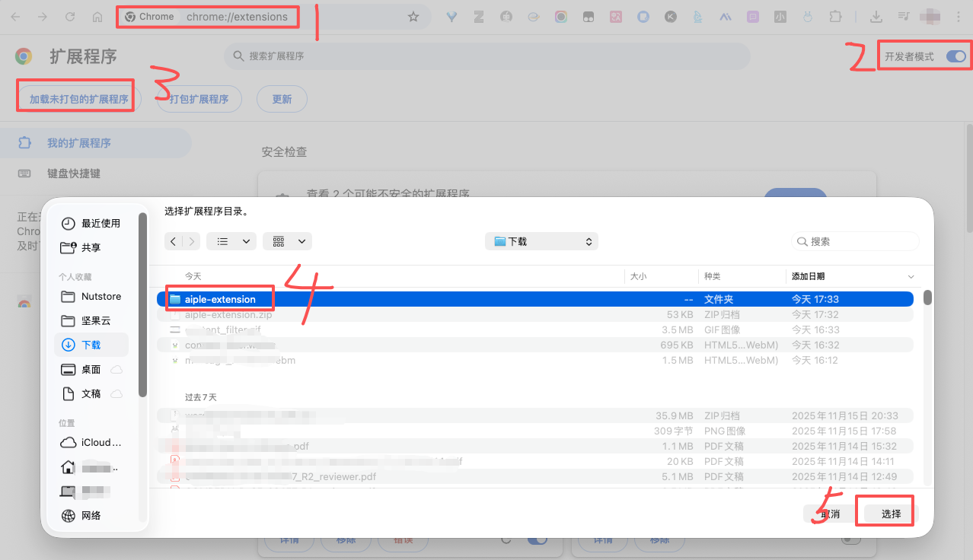
Task: Toggle the 开发者模式 switch
Action: tap(957, 56)
